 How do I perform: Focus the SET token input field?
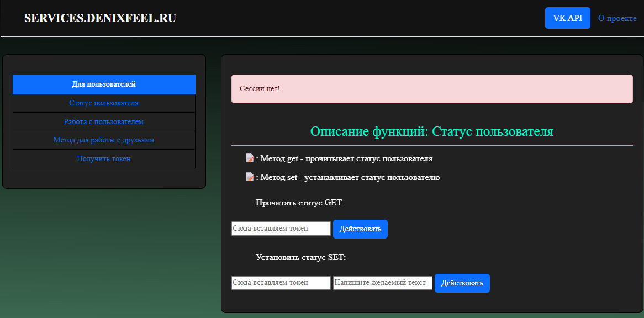click(x=281, y=283)
